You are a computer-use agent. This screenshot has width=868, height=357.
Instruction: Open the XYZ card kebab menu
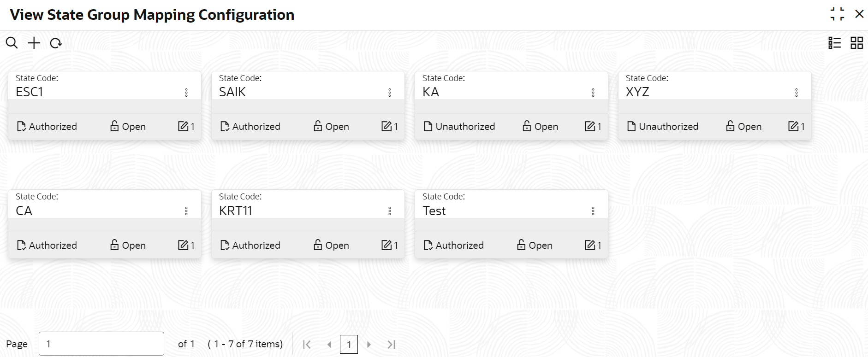797,93
